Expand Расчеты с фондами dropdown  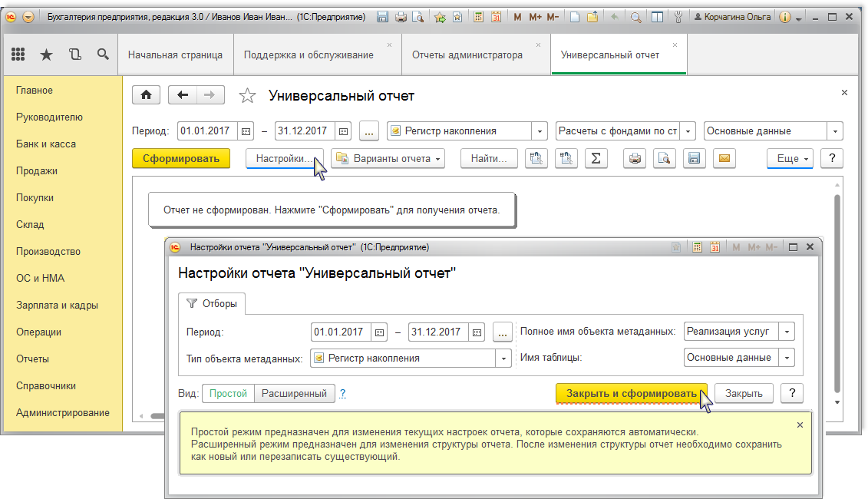(688, 131)
